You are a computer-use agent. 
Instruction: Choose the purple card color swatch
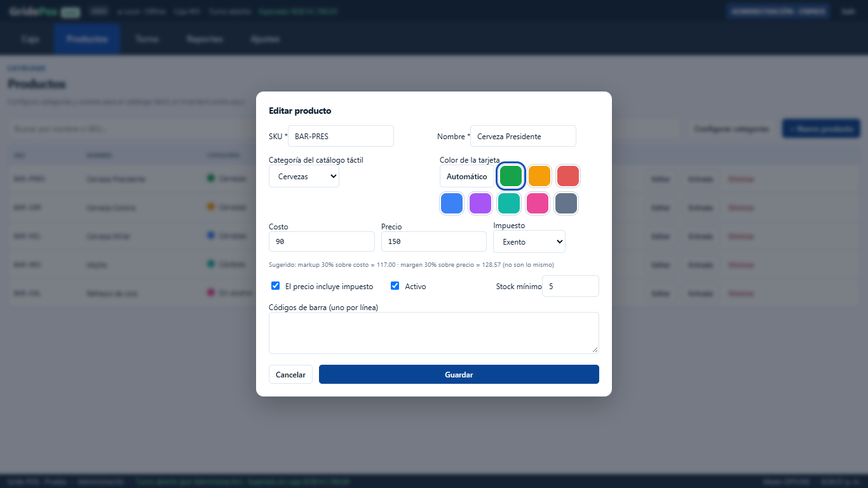click(480, 203)
